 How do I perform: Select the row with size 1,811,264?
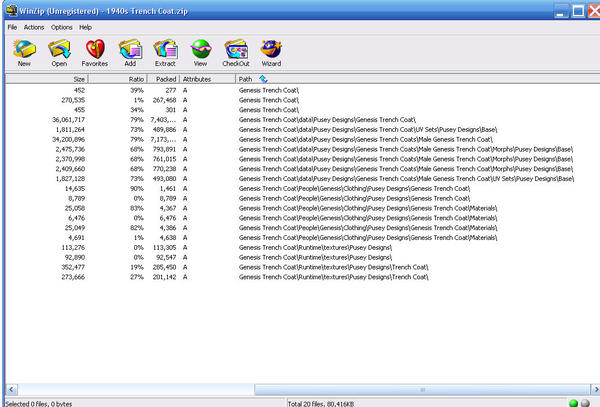(302, 130)
